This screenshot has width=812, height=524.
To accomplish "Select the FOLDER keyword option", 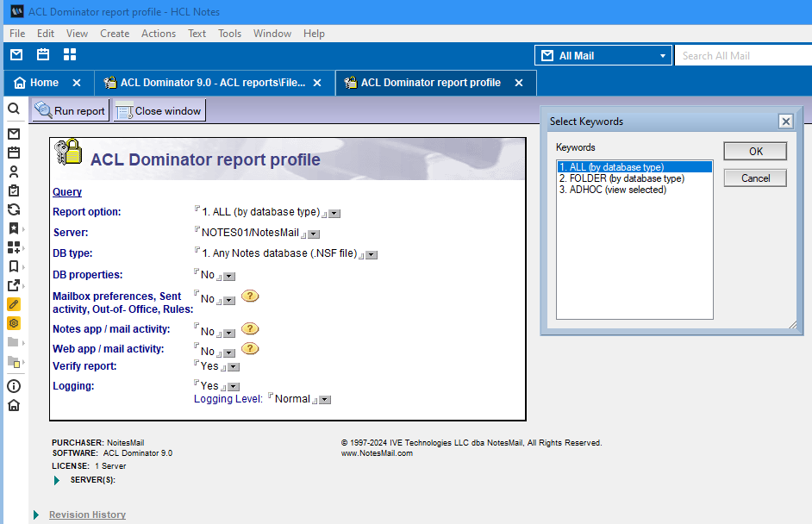I will click(621, 178).
